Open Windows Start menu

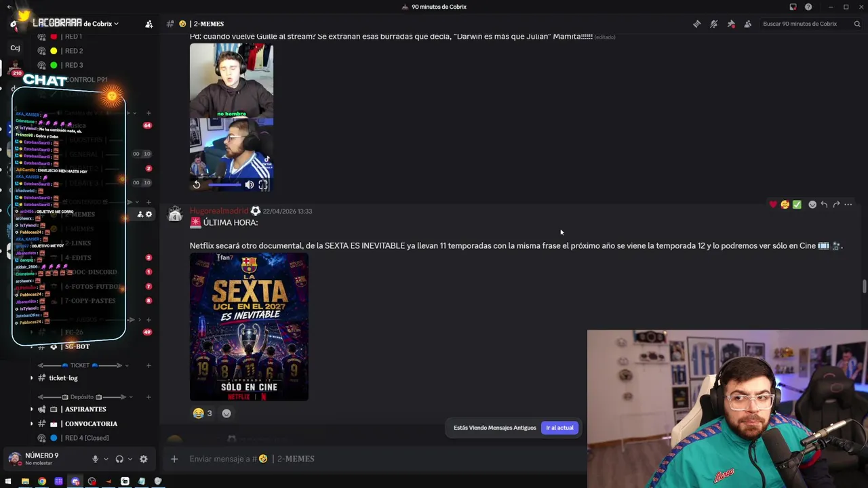8,481
